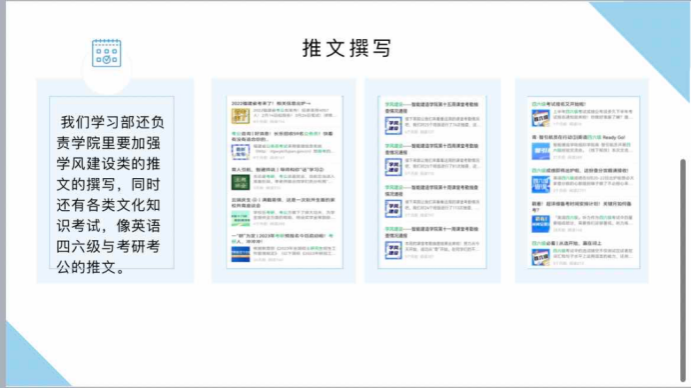692x389 pixels.
Task: Click the calendar icon above the text box
Action: tap(106, 53)
